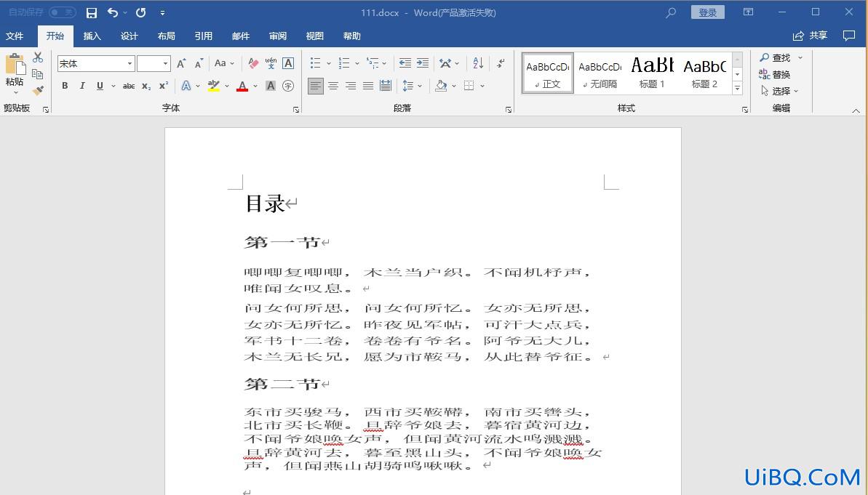
Task: Increase font size with grow icon
Action: [181, 64]
